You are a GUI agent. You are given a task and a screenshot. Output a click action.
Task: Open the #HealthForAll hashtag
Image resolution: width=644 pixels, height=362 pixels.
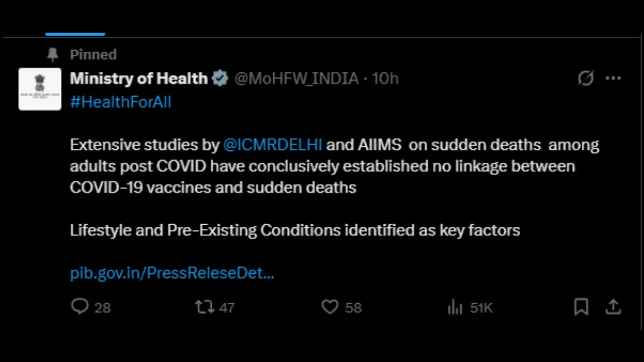(121, 102)
